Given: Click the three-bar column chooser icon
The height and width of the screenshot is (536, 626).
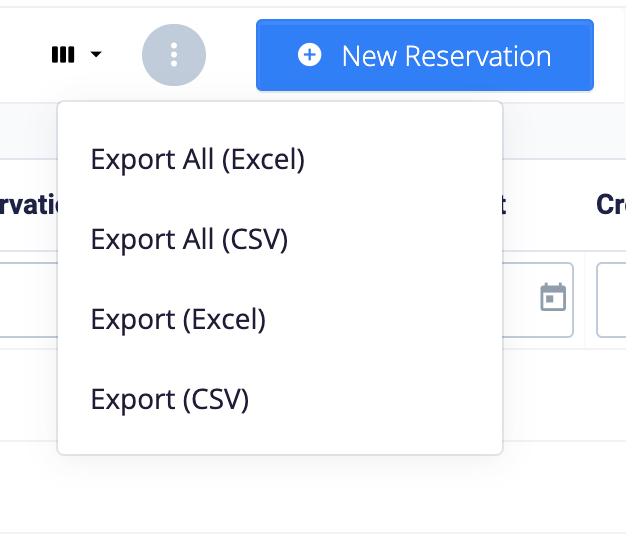Looking at the screenshot, I should click(63, 55).
